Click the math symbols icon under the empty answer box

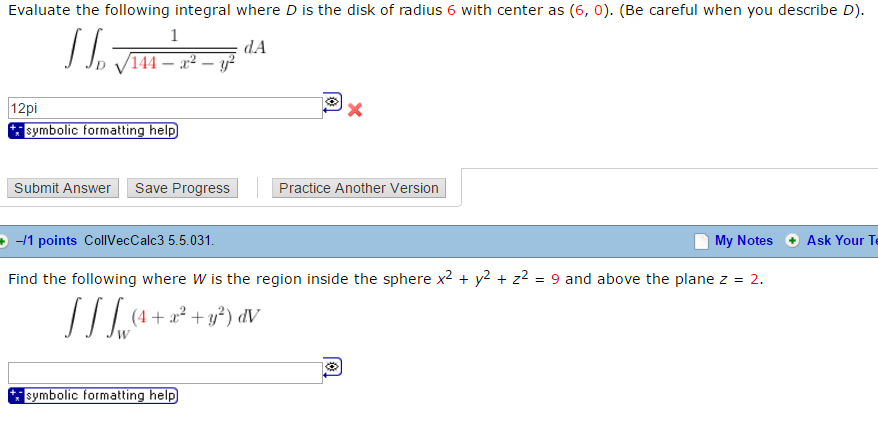pyautogui.click(x=15, y=396)
